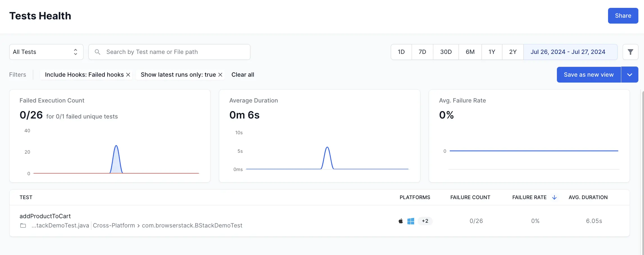This screenshot has height=255, width=644.
Task: Open the custom date range picker
Action: tap(570, 52)
